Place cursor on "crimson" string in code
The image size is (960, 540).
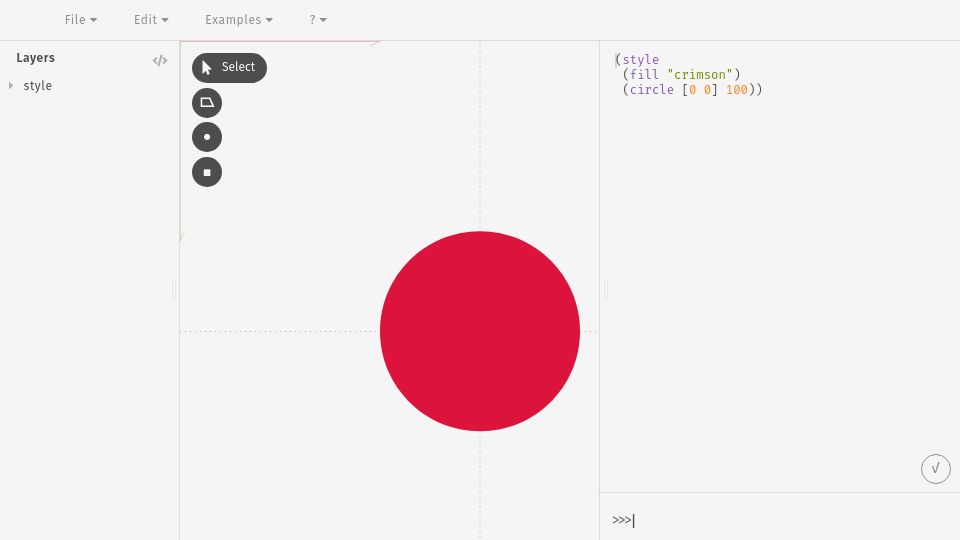tap(700, 75)
